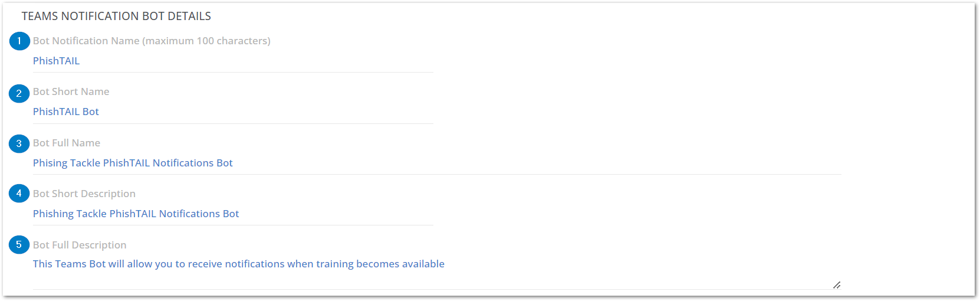The height and width of the screenshot is (301, 980).
Task: Focus the Bot Full Name input field
Action: pos(437,163)
